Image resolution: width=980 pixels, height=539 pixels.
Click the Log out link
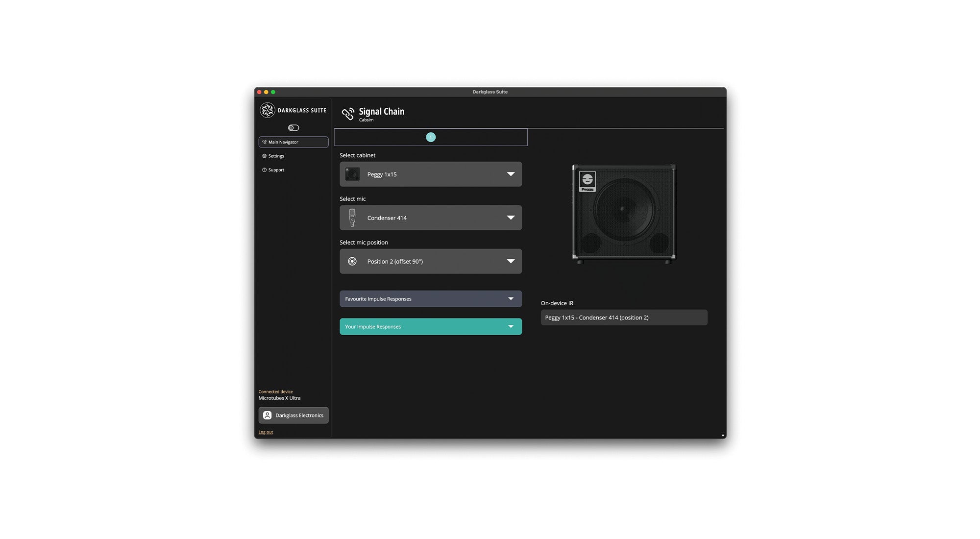point(266,432)
